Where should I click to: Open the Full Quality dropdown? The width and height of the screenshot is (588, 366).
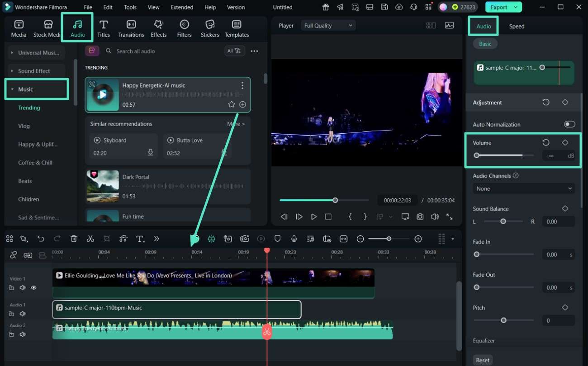[328, 26]
